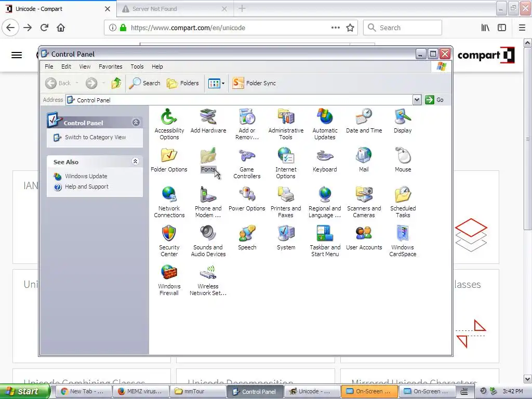Screen dimensions: 532x399
Task: Open Game Controllers icon
Action: [x=247, y=163]
